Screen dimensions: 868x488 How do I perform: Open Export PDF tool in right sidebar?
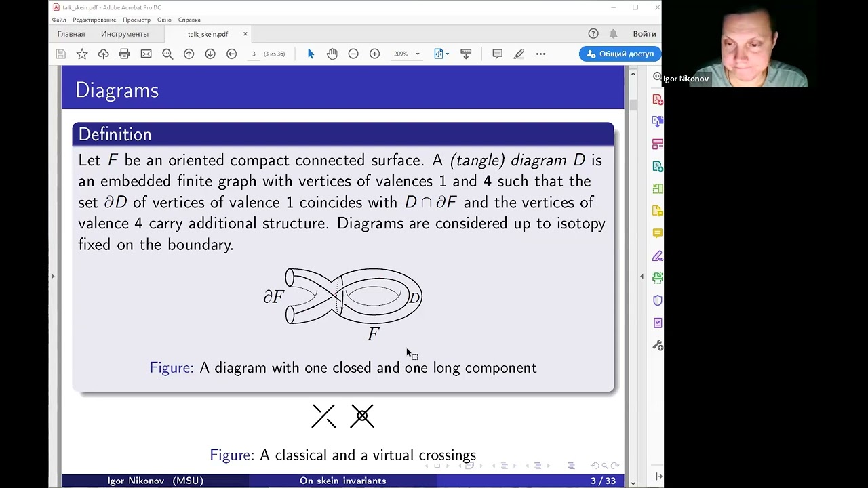point(657,166)
